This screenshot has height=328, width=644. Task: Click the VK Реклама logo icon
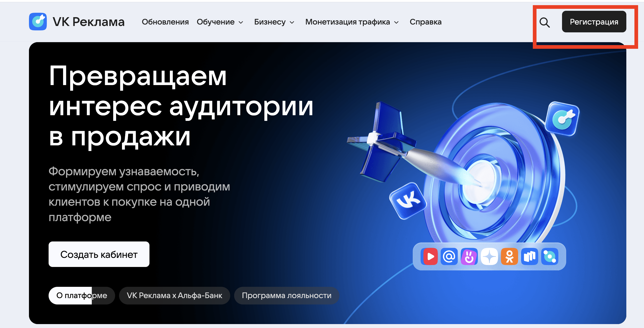point(38,22)
